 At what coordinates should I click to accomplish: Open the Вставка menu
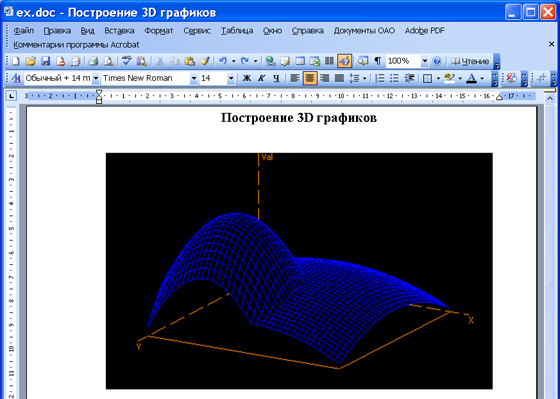click(x=119, y=31)
